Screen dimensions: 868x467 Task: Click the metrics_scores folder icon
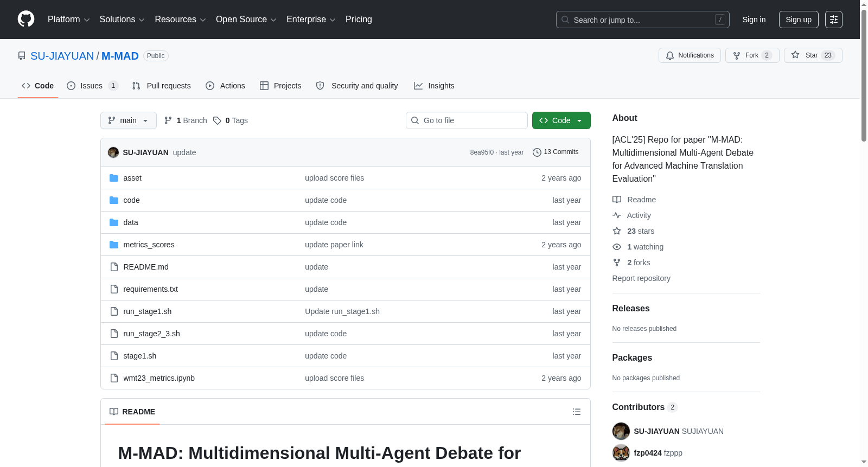114,245
